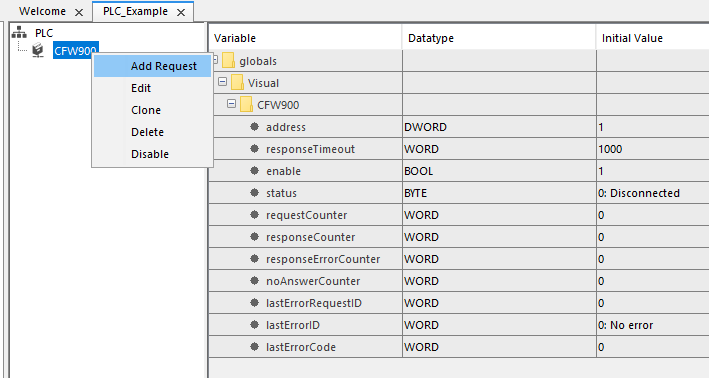Switch to the PLC_Example tab
Image resolution: width=709 pixels, height=378 pixels.
click(x=135, y=11)
